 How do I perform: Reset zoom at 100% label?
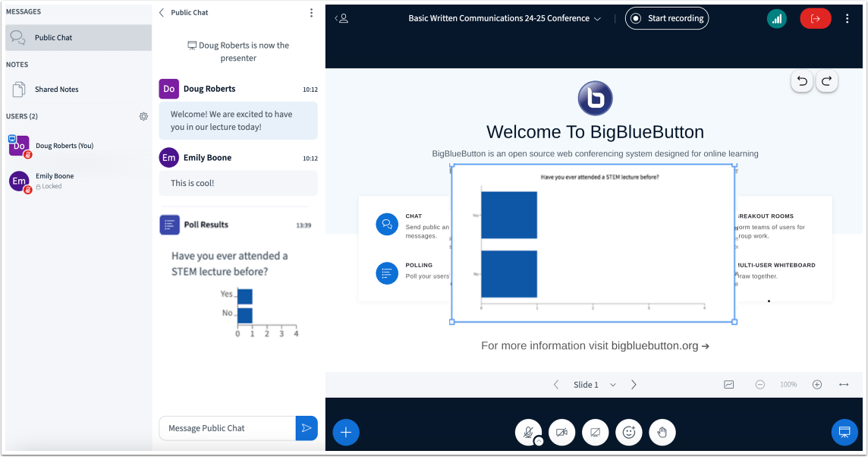coord(788,384)
